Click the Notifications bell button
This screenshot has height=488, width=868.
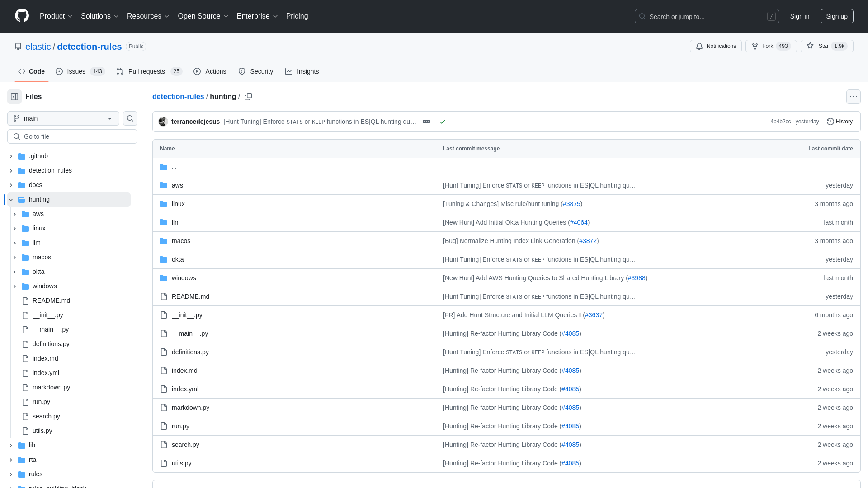click(716, 46)
